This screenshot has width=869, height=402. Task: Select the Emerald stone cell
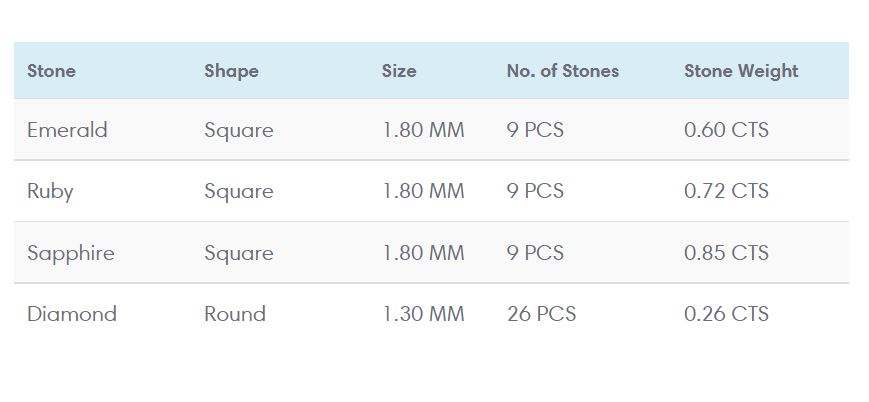pyautogui.click(x=67, y=130)
